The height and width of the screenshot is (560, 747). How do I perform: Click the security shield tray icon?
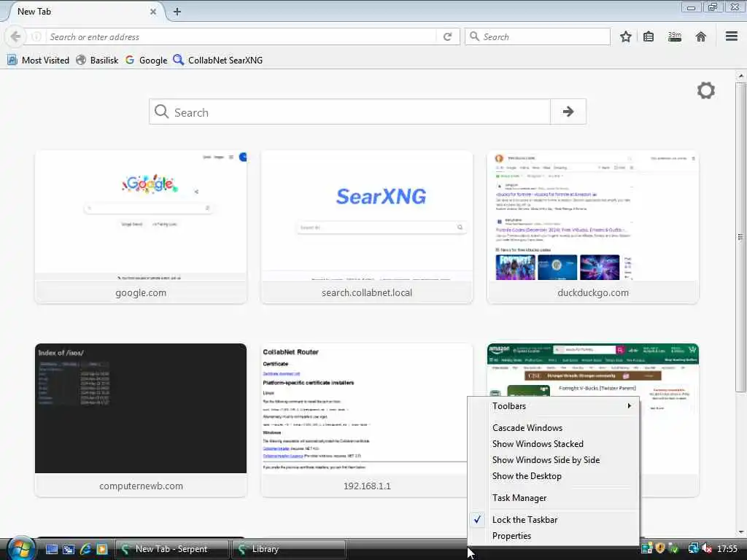point(659,548)
